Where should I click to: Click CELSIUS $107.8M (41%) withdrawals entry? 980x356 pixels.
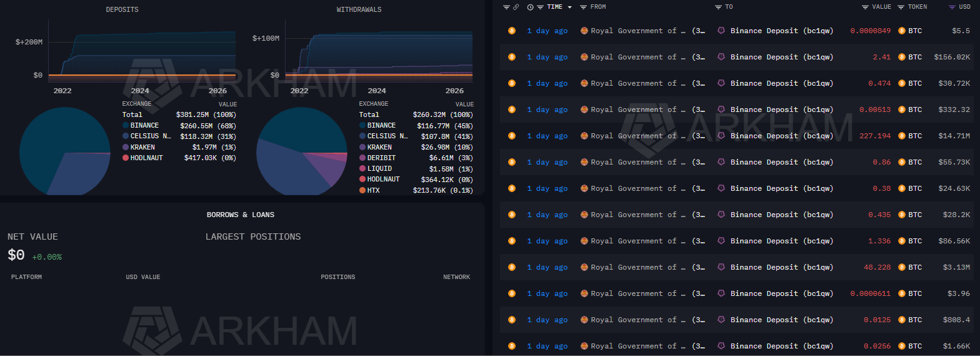point(416,136)
